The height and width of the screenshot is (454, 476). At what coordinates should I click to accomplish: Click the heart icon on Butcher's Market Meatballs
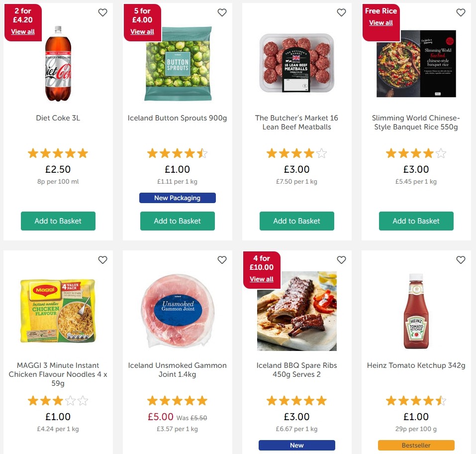(341, 12)
